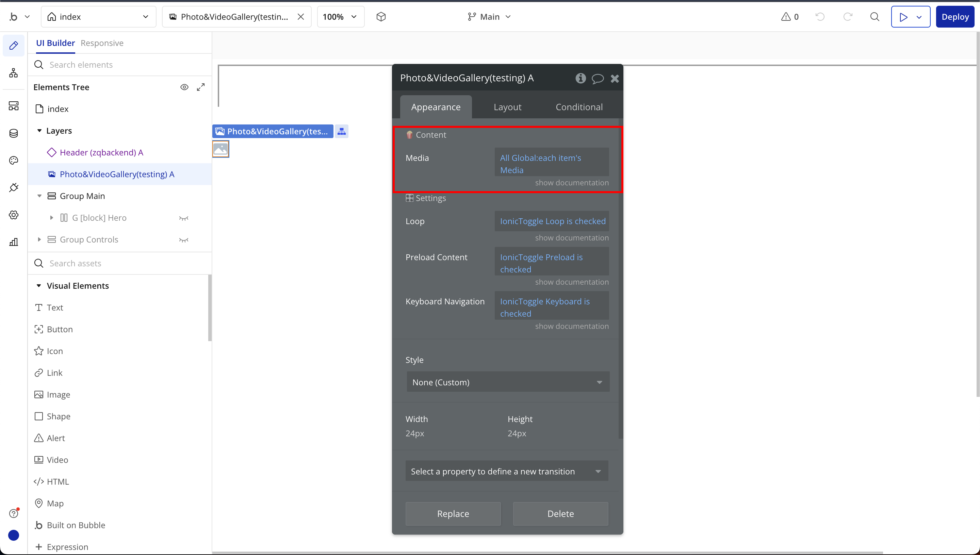Open the Logs chart icon in sidebar
This screenshot has height=555, width=980.
[14, 242]
